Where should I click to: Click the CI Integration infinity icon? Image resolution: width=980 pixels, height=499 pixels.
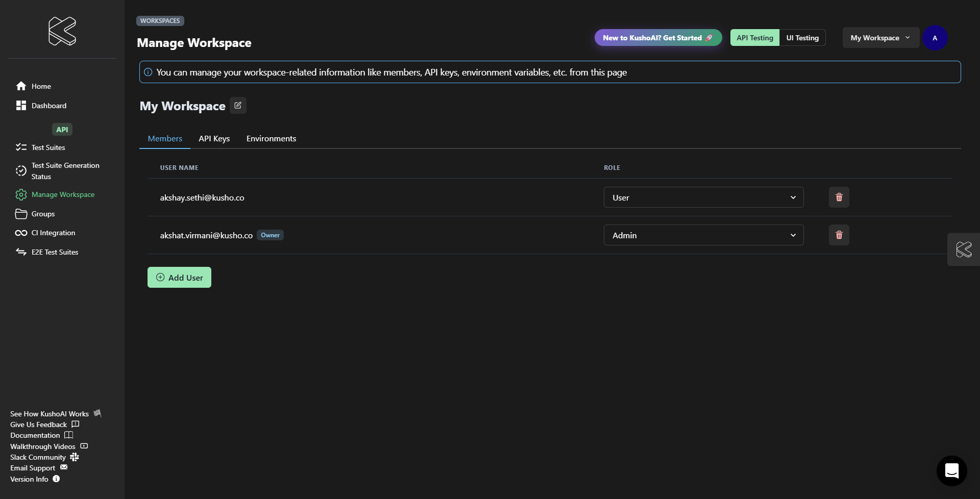21,233
